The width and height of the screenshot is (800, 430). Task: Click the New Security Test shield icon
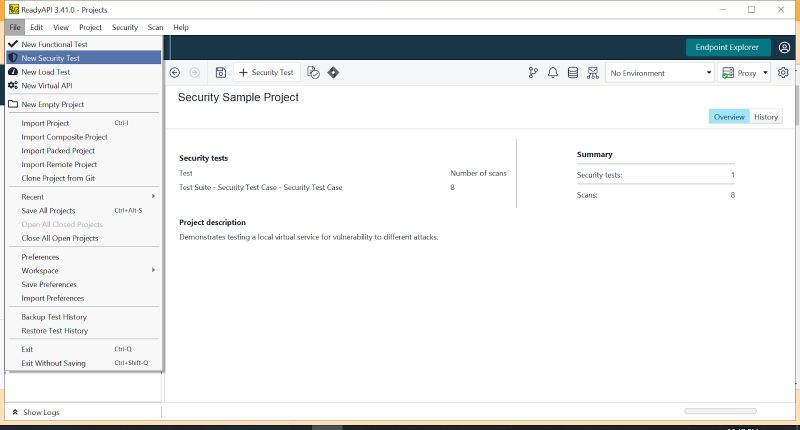click(x=13, y=58)
